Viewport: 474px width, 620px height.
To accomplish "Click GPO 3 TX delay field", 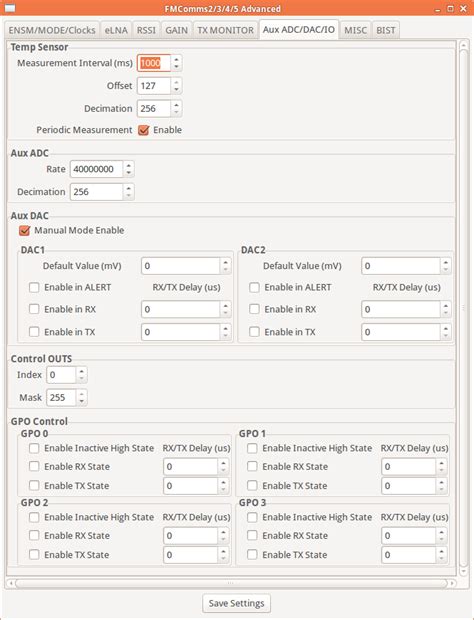I will click(409, 555).
